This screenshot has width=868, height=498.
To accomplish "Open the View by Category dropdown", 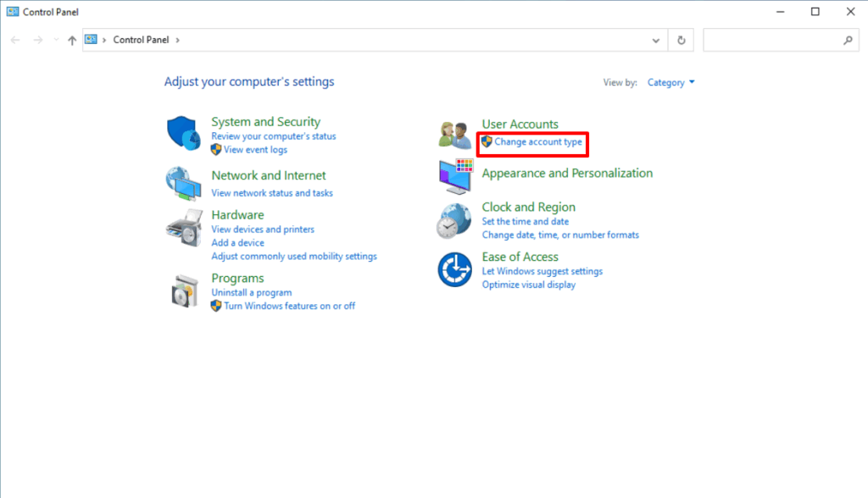I will tap(670, 82).
